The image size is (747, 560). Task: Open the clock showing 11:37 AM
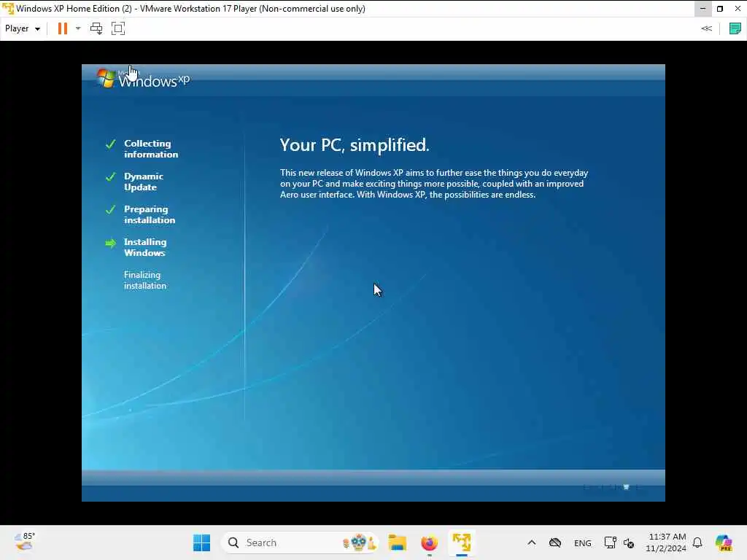(x=667, y=542)
